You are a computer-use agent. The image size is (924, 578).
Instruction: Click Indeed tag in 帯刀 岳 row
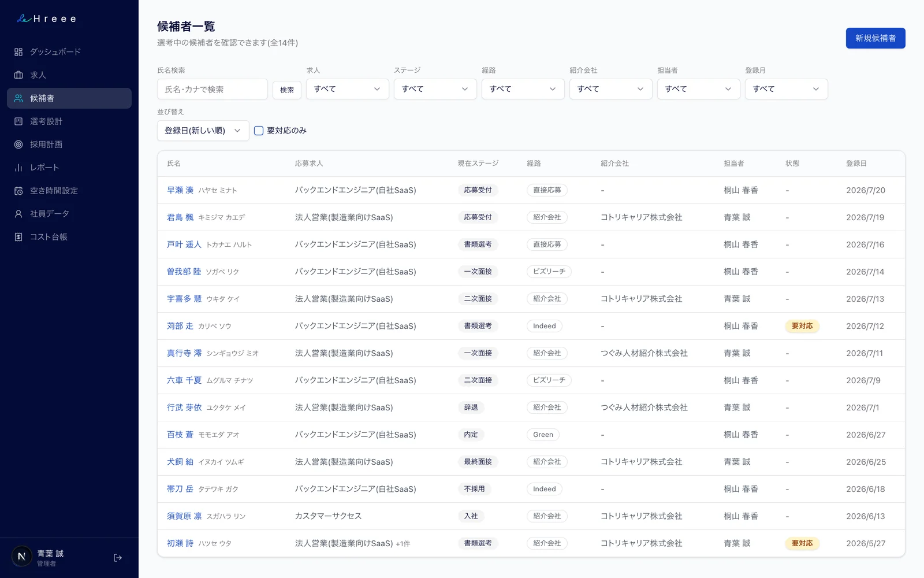pos(545,489)
